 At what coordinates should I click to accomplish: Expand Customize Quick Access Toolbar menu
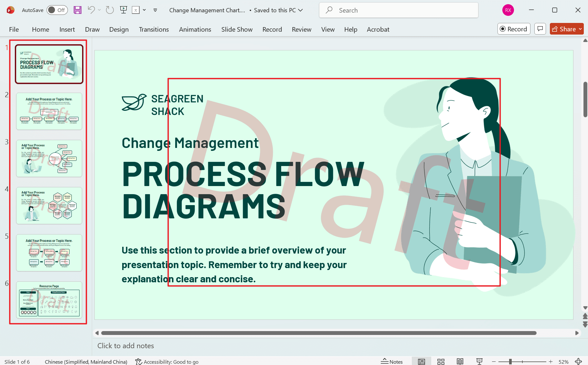pos(155,10)
